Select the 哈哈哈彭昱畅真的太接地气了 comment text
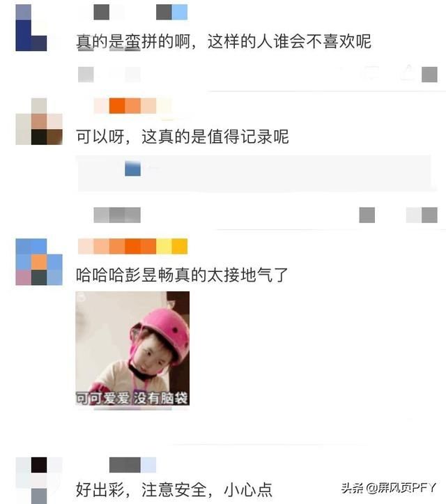 click(x=182, y=275)
